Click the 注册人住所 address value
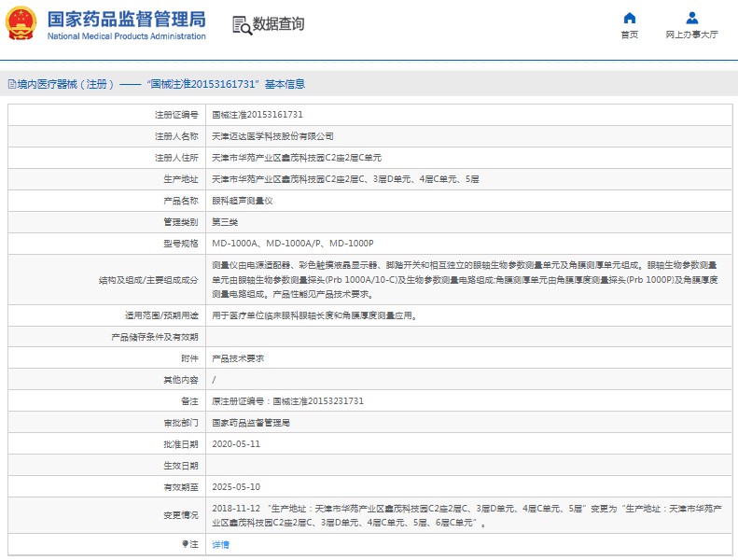 pos(297,158)
